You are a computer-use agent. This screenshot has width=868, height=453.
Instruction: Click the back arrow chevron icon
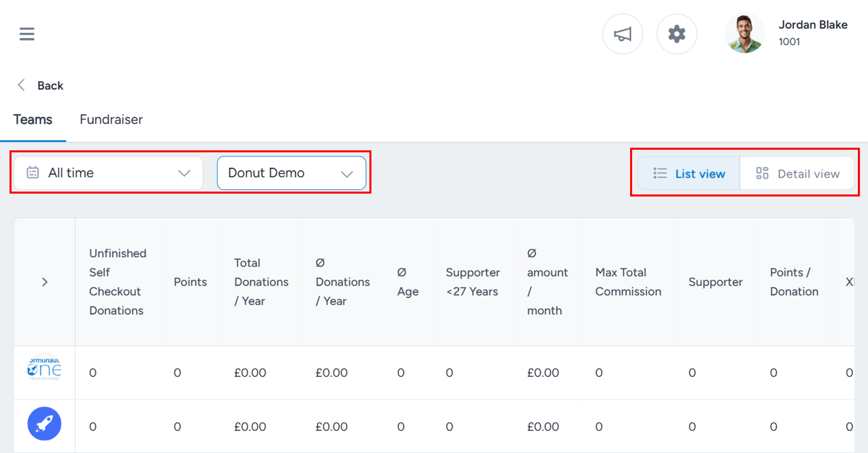tap(21, 85)
